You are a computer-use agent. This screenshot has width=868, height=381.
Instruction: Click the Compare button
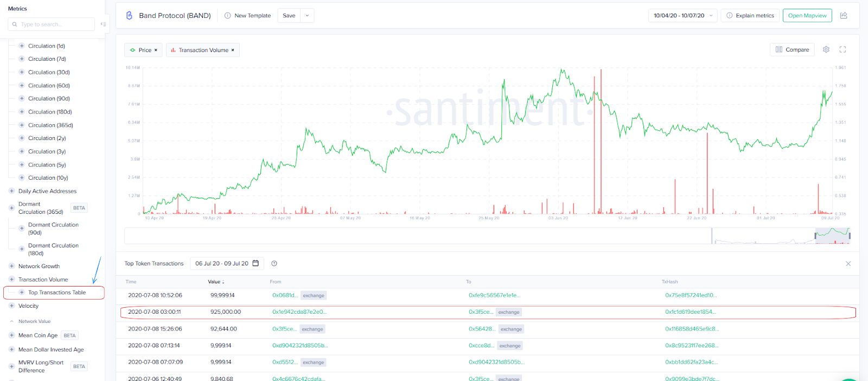(792, 49)
